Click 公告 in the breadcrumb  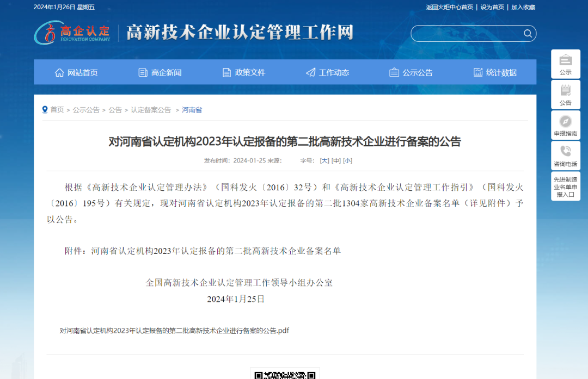pos(115,110)
